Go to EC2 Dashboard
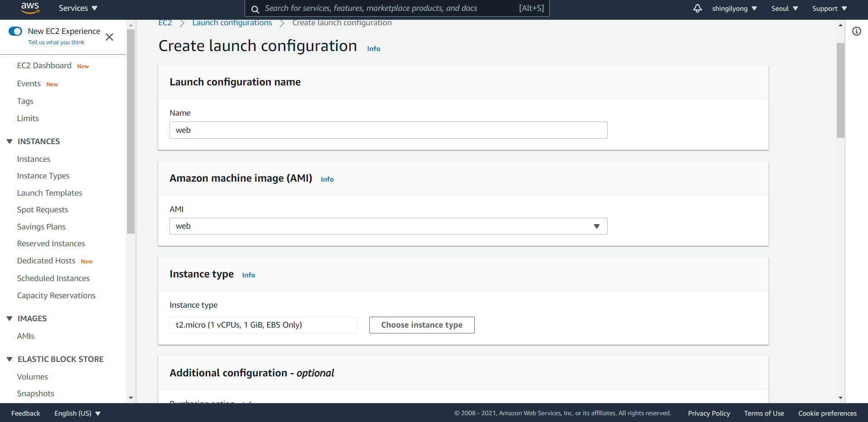The image size is (868, 422). (44, 66)
